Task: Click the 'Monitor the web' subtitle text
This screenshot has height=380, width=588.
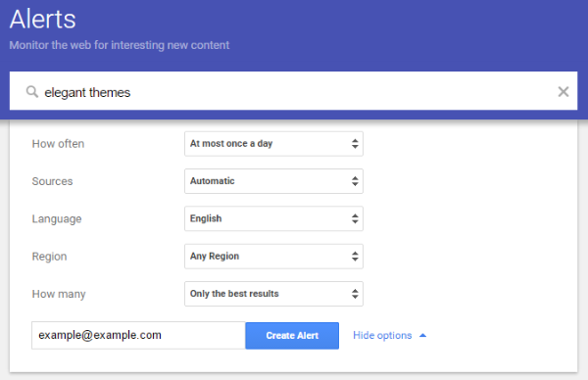Action: [120, 45]
